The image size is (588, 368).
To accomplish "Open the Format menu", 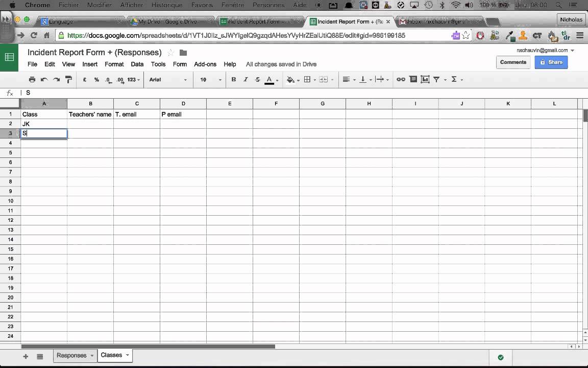I will (114, 64).
